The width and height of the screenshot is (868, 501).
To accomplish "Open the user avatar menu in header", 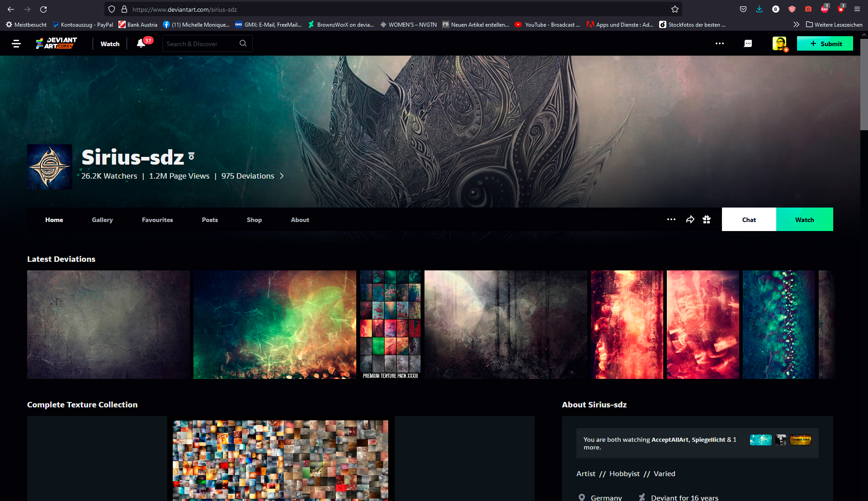I will pyautogui.click(x=779, y=43).
